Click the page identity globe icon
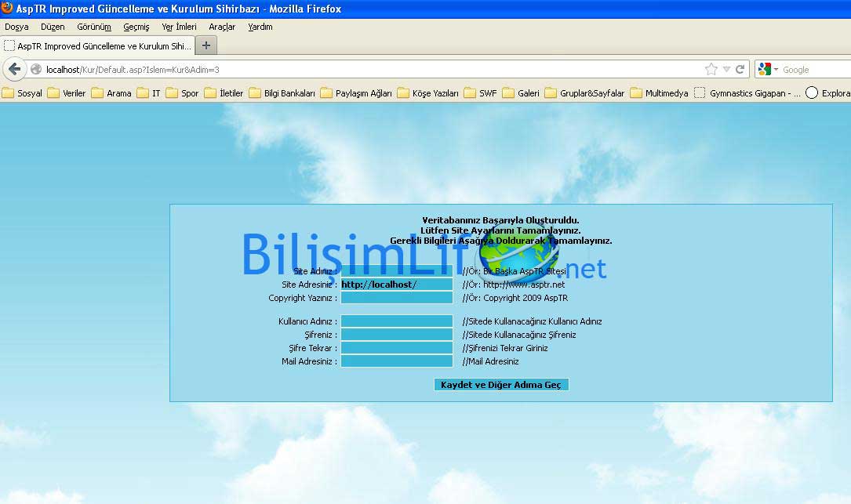The image size is (851, 504). 36,70
